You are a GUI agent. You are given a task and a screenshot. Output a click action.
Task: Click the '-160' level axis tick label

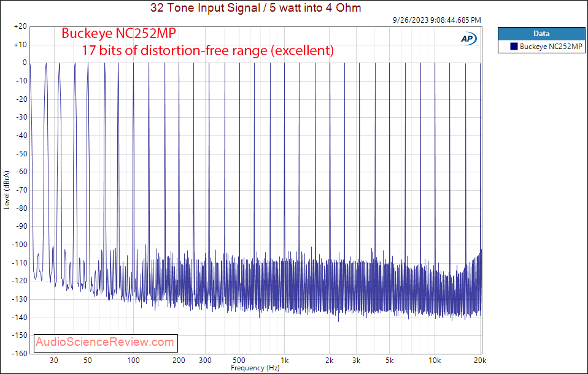(x=20, y=354)
